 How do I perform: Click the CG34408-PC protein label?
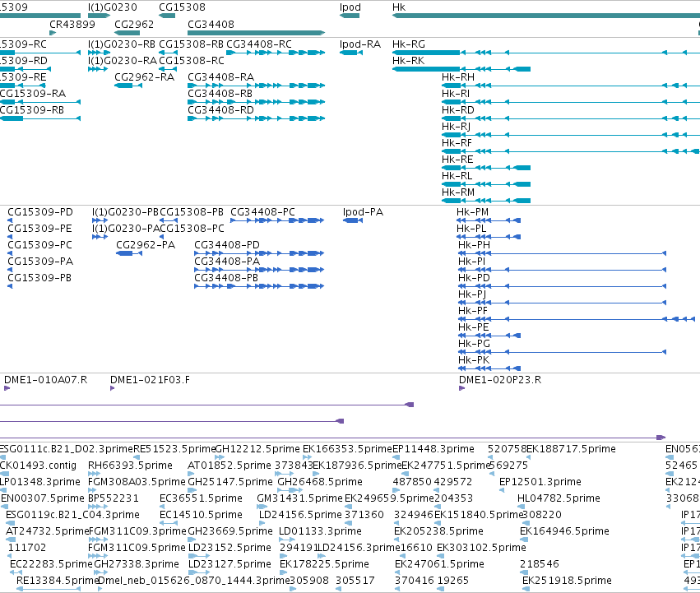tap(262, 212)
